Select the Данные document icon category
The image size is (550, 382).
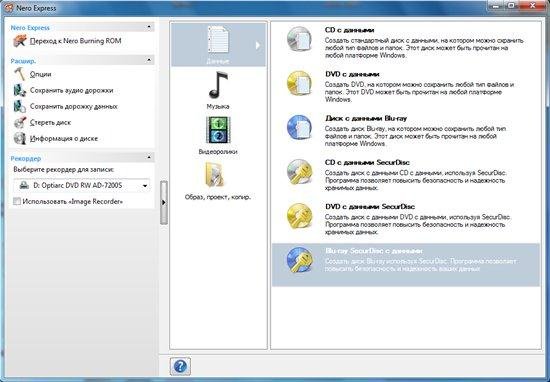click(x=218, y=40)
